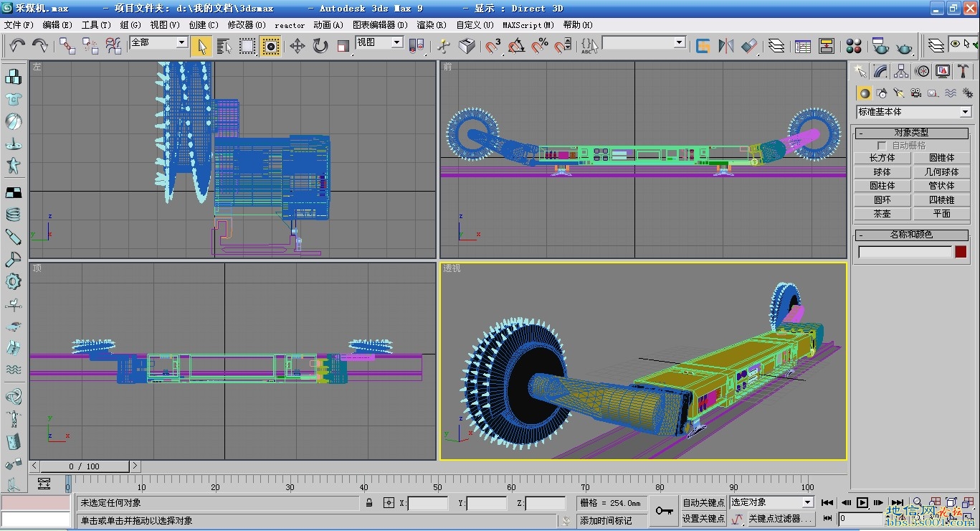This screenshot has width=980, height=531.
Task: Toggle the Selection Lock padlock icon
Action: tap(369, 503)
